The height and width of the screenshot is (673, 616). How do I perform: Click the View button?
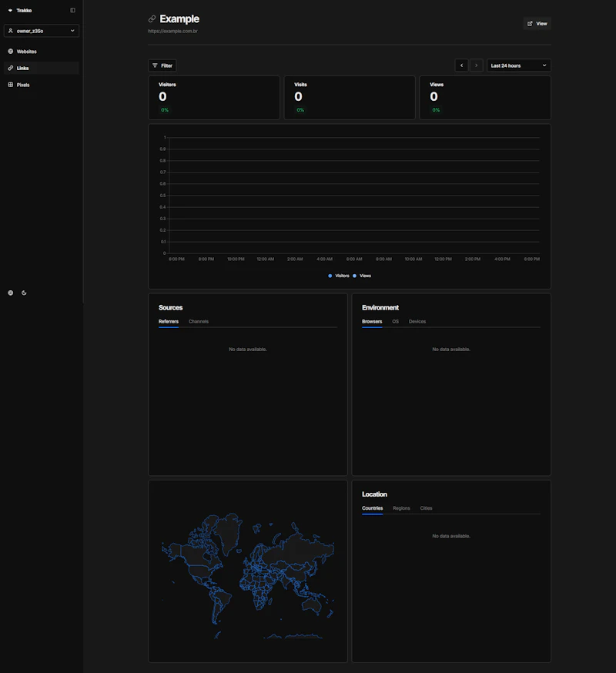(x=537, y=24)
